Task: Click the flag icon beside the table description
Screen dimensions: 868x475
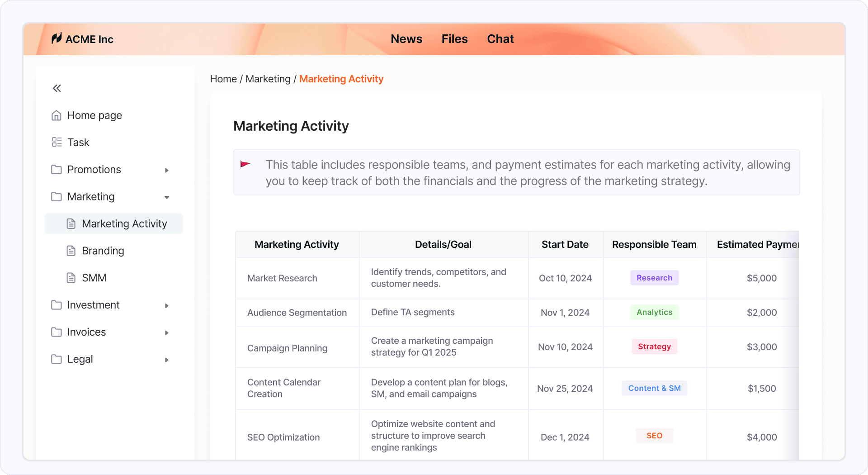Action: [246, 165]
